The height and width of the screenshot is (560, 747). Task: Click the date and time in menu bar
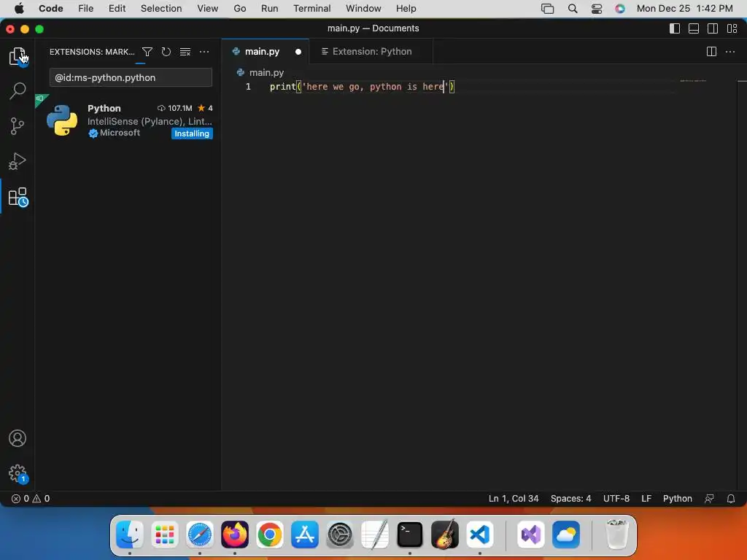pyautogui.click(x=684, y=9)
